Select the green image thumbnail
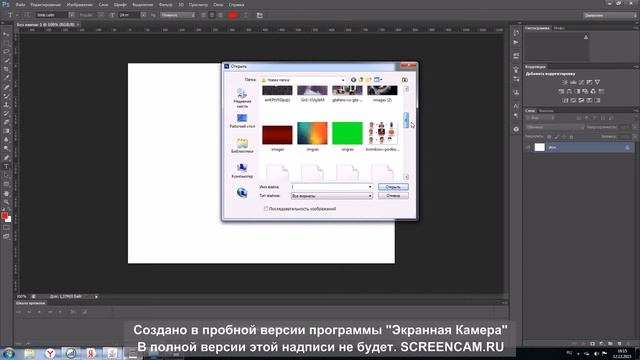Viewport: 640px width, 360px height. (x=347, y=133)
